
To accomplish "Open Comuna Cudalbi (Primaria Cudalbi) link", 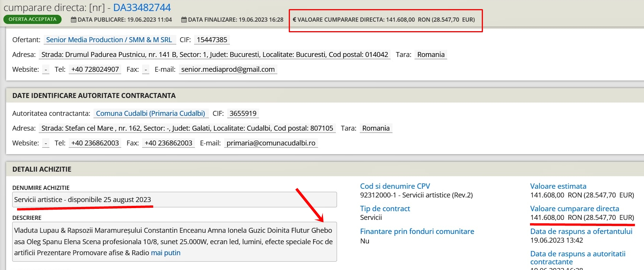I will (x=150, y=114).
